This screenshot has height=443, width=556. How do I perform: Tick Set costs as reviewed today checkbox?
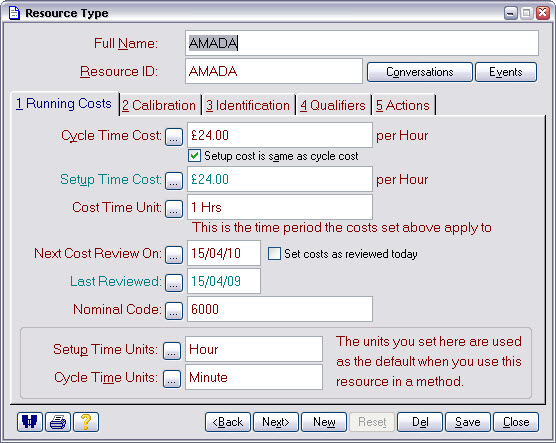[274, 254]
